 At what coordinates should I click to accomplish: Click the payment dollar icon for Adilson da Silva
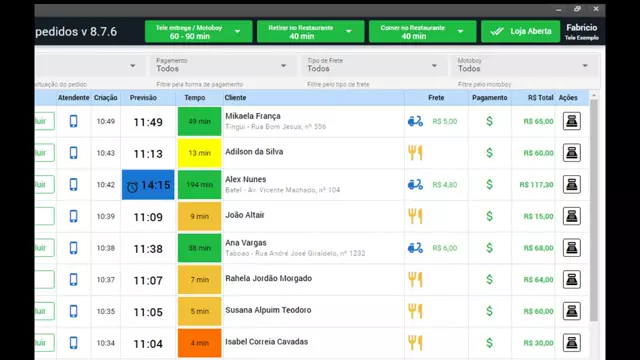489,153
